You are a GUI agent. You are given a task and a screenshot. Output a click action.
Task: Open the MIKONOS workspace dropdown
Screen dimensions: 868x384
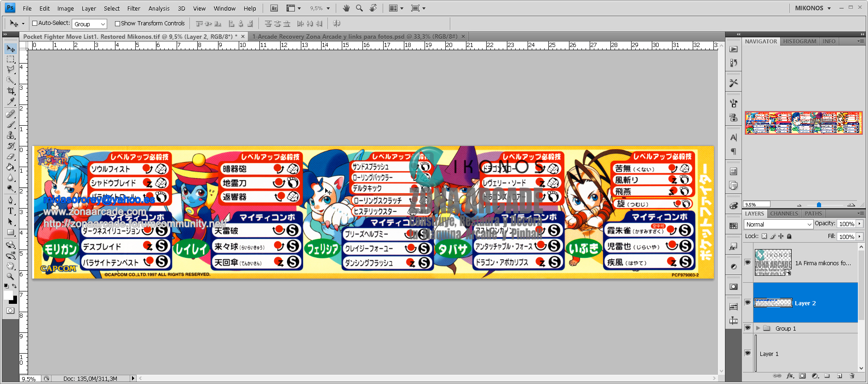click(x=813, y=8)
